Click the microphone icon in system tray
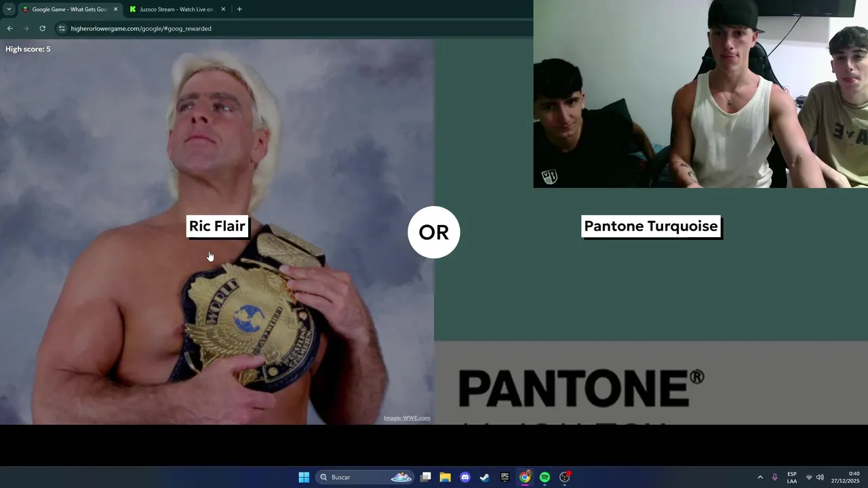 (x=774, y=477)
